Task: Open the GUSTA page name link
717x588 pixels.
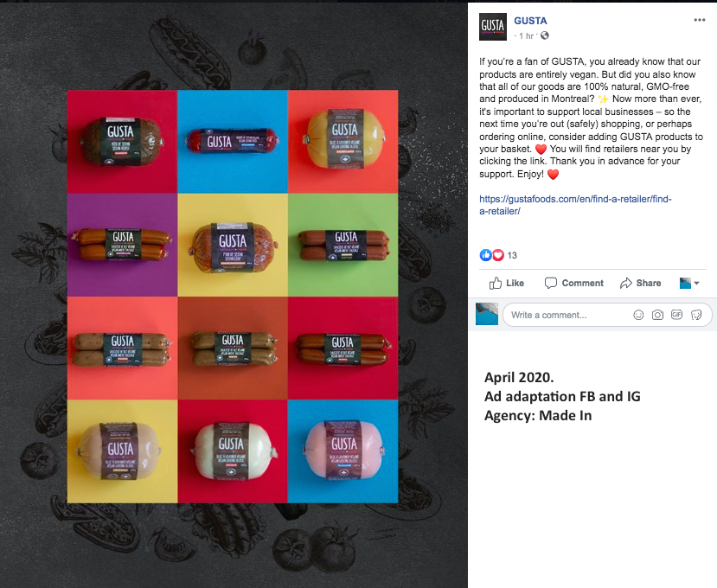Action: (530, 21)
